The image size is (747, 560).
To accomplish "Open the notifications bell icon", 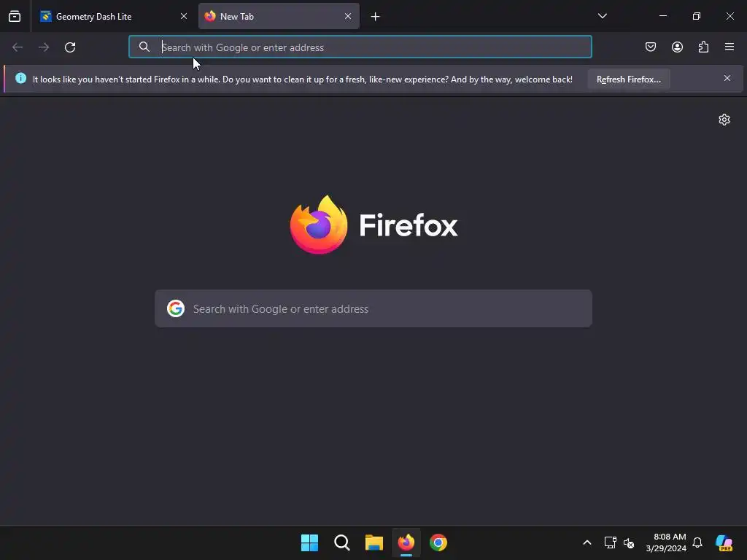I will coord(697,542).
